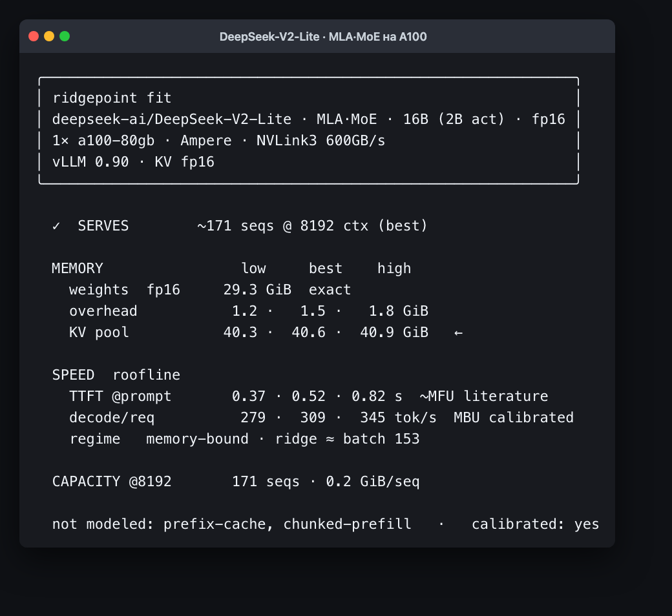672x616 pixels.
Task: Click '0.2 GiB/seq' value
Action: point(373,482)
